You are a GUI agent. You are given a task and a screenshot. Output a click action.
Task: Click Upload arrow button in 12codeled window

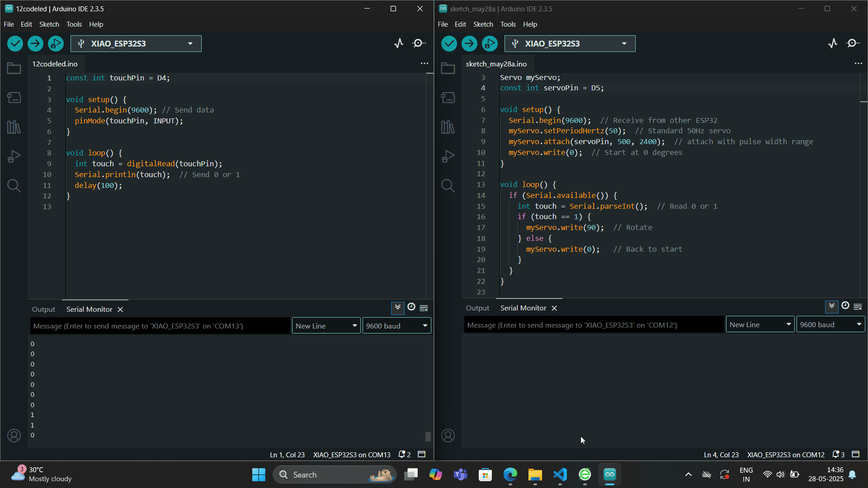(35, 43)
